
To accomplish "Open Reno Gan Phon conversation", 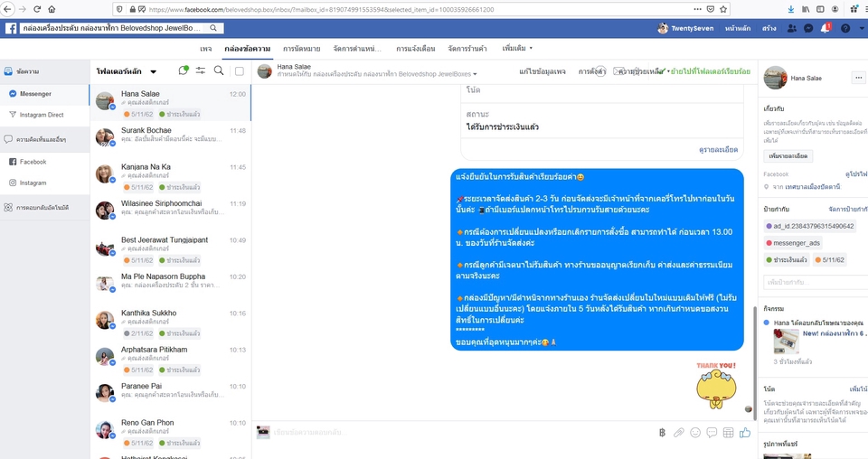I will (x=171, y=431).
